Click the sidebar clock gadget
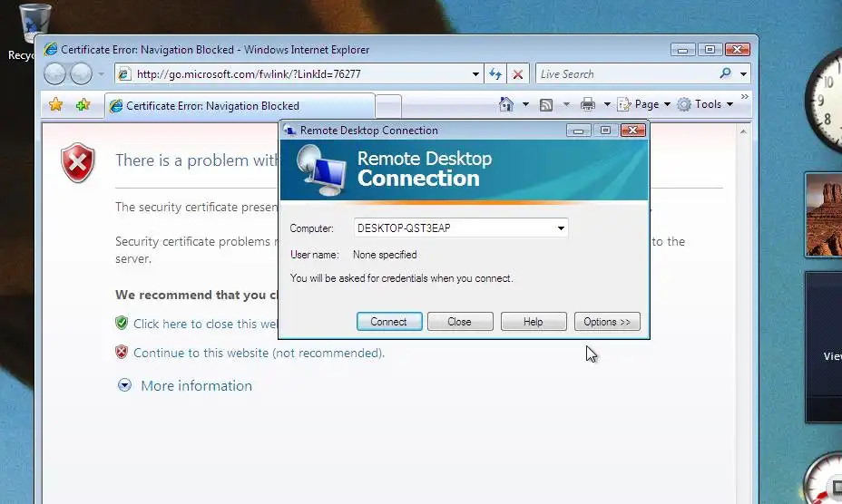Viewport: 842px width, 504px height. (824, 100)
